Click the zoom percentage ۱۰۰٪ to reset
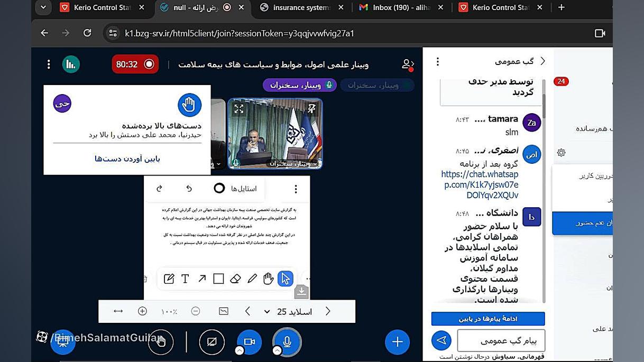 point(169,312)
